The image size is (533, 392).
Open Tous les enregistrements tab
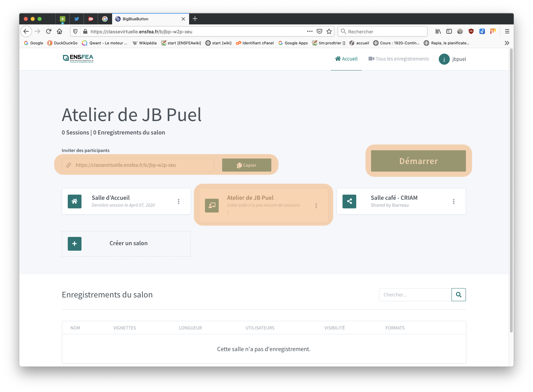coord(399,59)
